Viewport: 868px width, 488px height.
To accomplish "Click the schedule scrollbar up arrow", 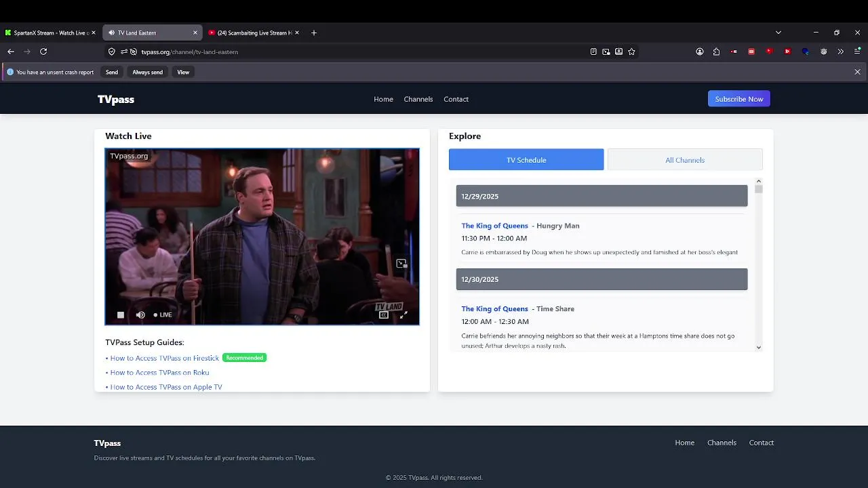I will tap(759, 182).
